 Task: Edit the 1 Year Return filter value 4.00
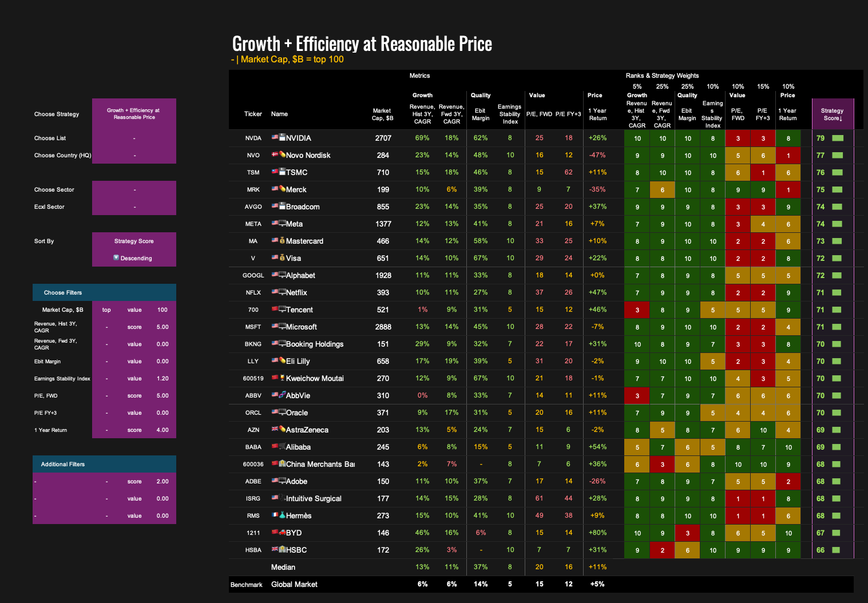pyautogui.click(x=162, y=430)
